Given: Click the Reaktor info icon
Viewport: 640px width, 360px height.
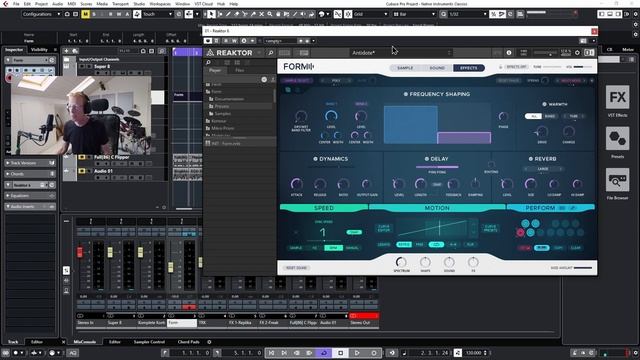Looking at the screenshot, I should coord(509,53).
